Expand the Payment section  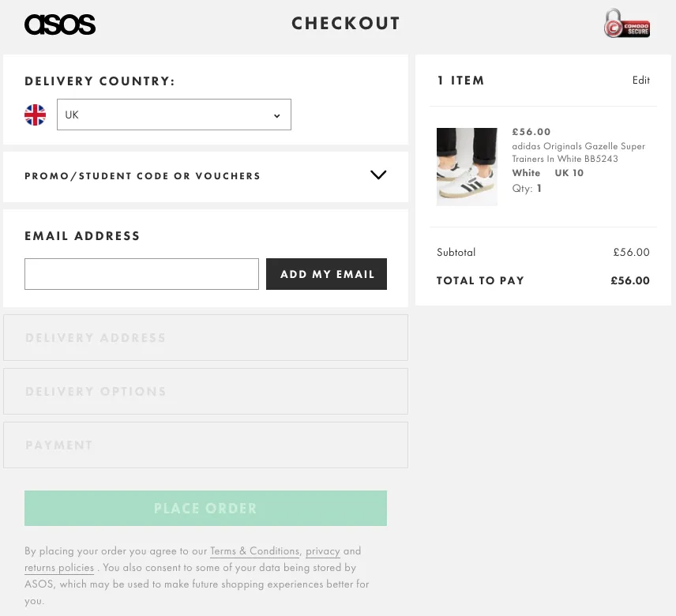pos(205,445)
